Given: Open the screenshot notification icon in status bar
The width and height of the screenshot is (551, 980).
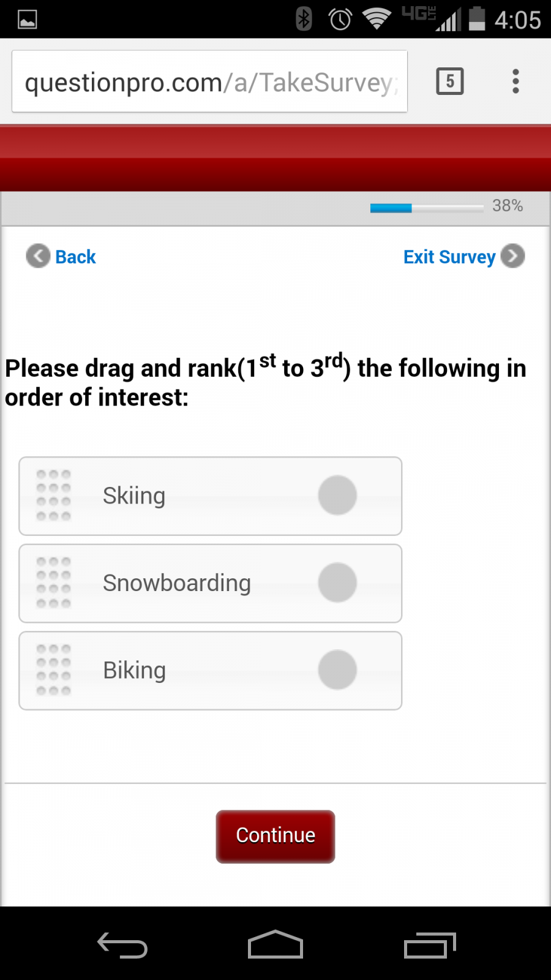Looking at the screenshot, I should pos(26,18).
